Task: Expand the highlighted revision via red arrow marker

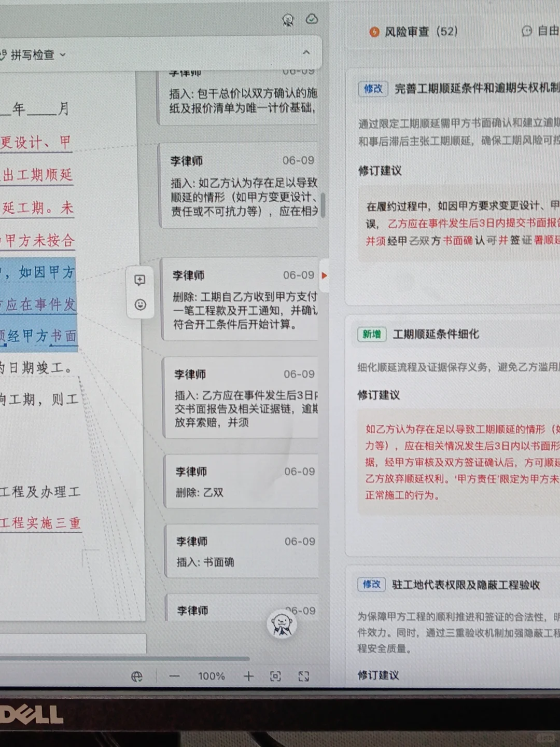Action: click(x=324, y=276)
